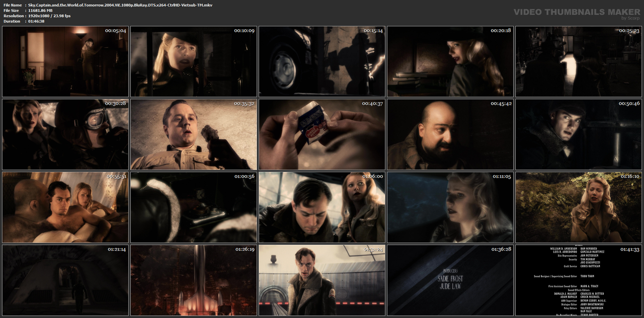Viewport: 644px width, 318px height.
Task: Open the 00:40:37 hands holding package thumbnail
Action: click(322, 134)
